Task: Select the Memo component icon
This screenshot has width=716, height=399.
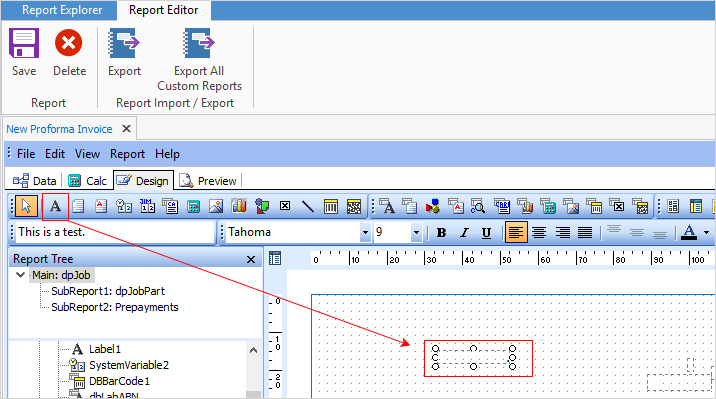Action: pyautogui.click(x=78, y=206)
